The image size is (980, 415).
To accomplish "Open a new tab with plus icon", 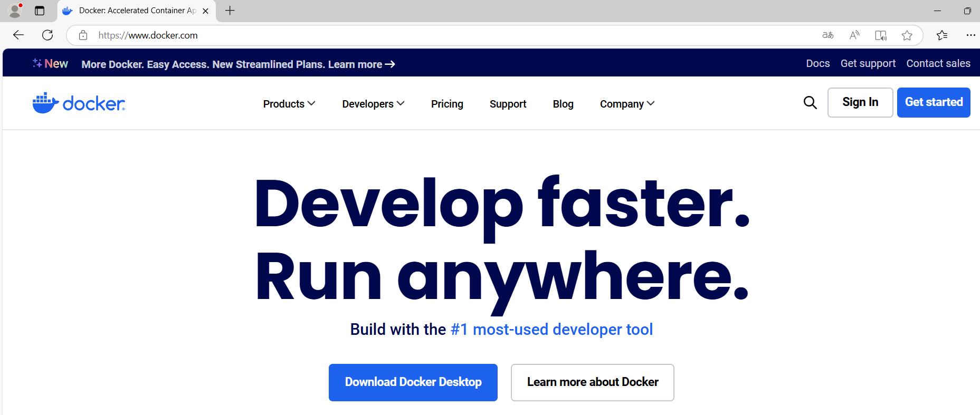I will (x=230, y=11).
